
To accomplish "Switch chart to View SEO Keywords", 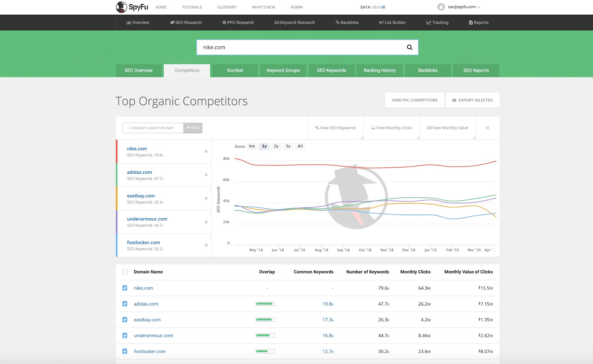I will click(x=336, y=128).
